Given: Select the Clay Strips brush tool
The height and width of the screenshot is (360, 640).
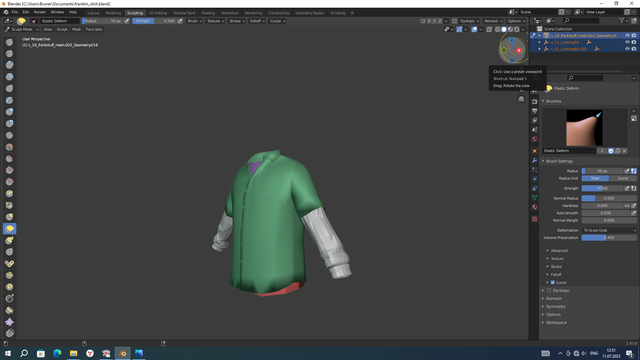Looking at the screenshot, I should [9, 77].
